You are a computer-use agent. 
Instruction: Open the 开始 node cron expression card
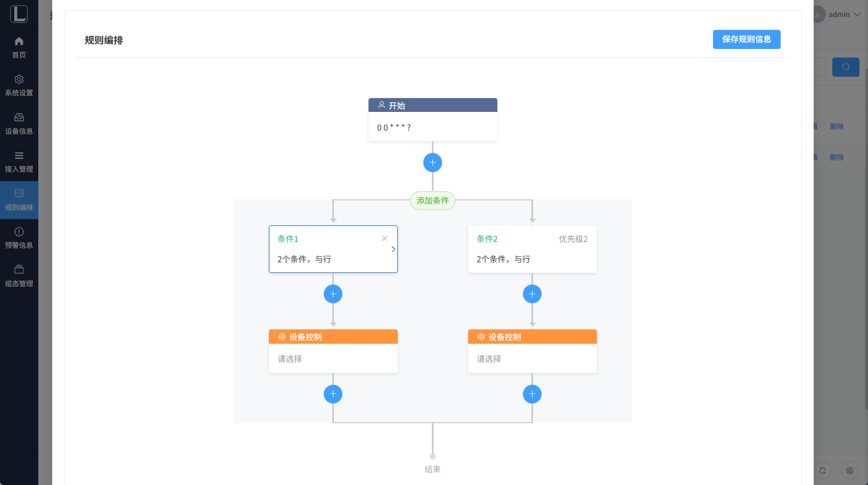pos(432,127)
